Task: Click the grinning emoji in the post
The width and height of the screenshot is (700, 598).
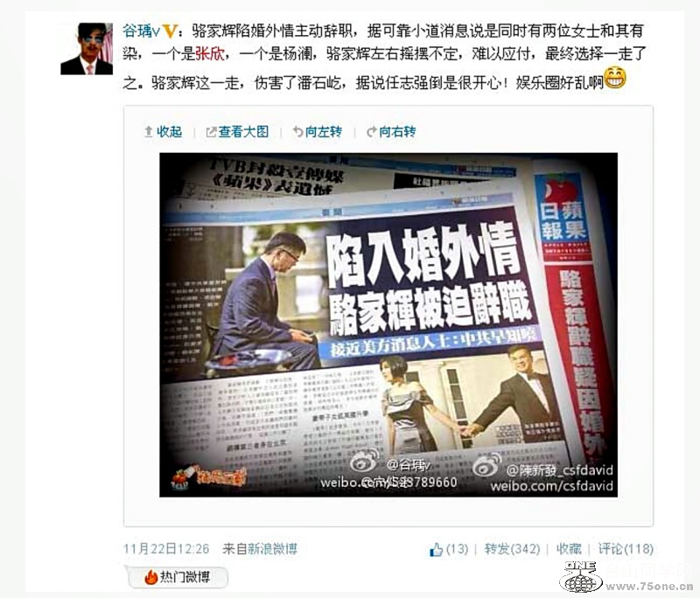Action: 615,79
